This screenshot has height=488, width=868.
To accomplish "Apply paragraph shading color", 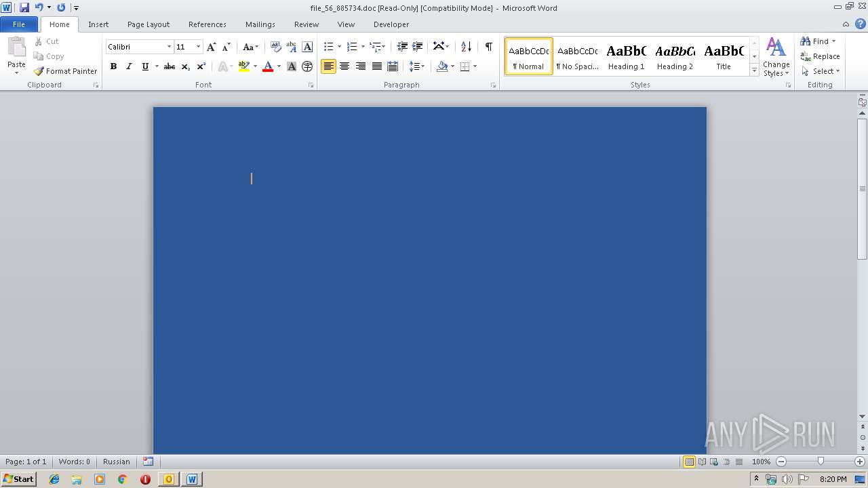I will [x=442, y=66].
